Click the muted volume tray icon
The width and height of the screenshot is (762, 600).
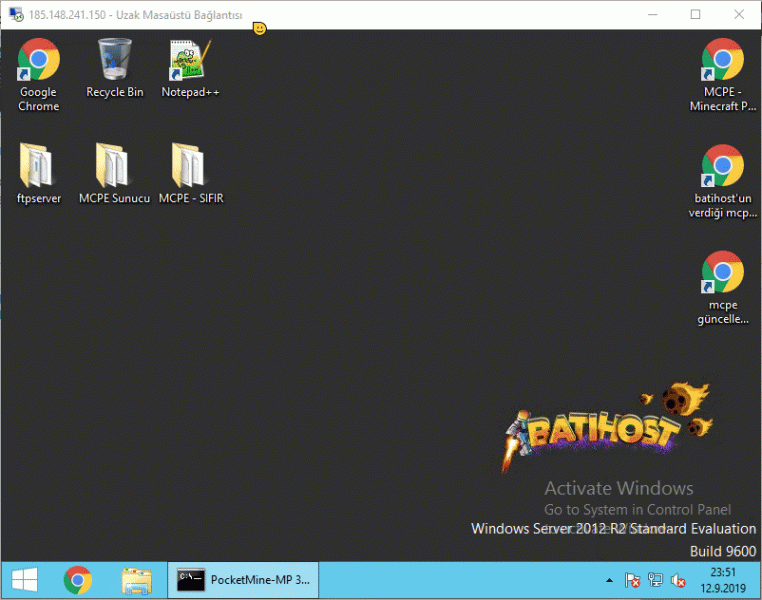[678, 580]
